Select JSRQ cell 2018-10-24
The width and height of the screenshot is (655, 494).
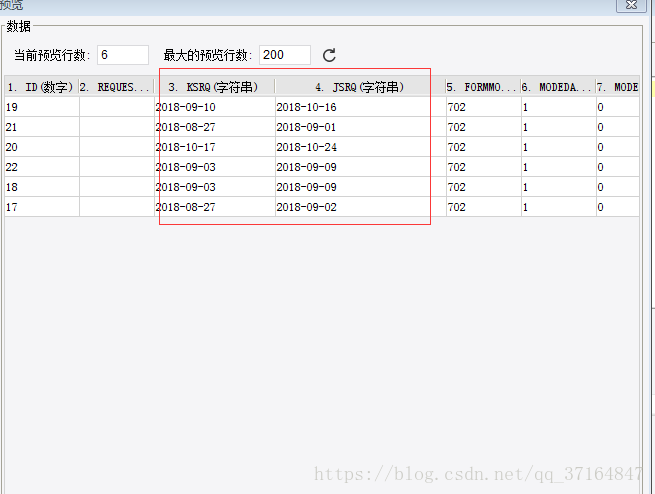361,147
